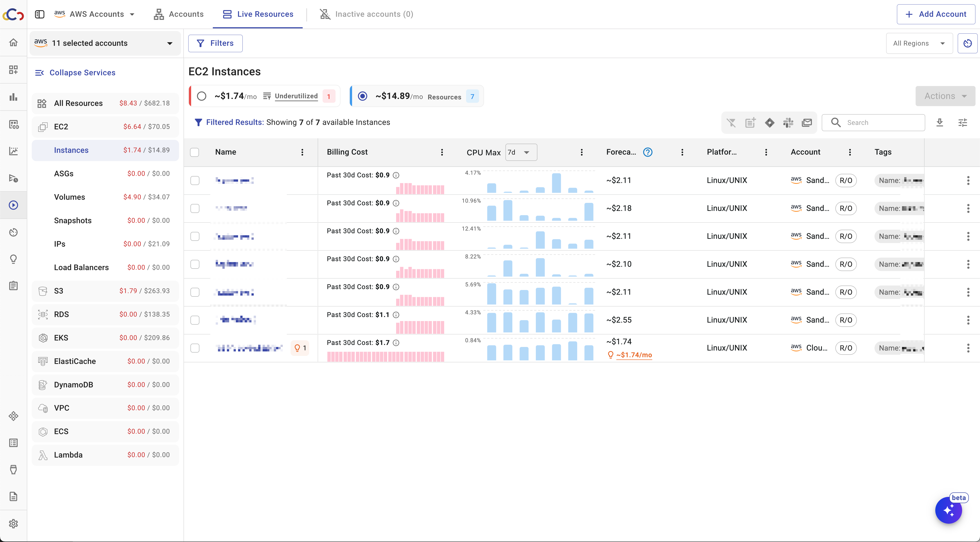Click the Slack integration icon
980x542 pixels.
788,122
